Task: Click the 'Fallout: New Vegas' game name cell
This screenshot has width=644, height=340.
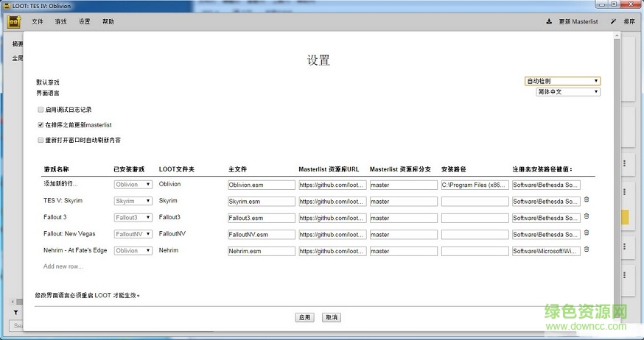Action: point(69,233)
